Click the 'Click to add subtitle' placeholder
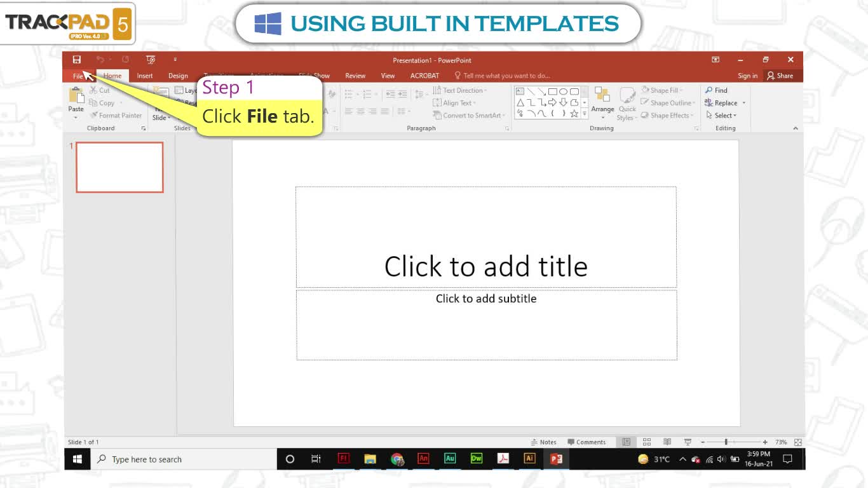The height and width of the screenshot is (488, 868). click(486, 325)
